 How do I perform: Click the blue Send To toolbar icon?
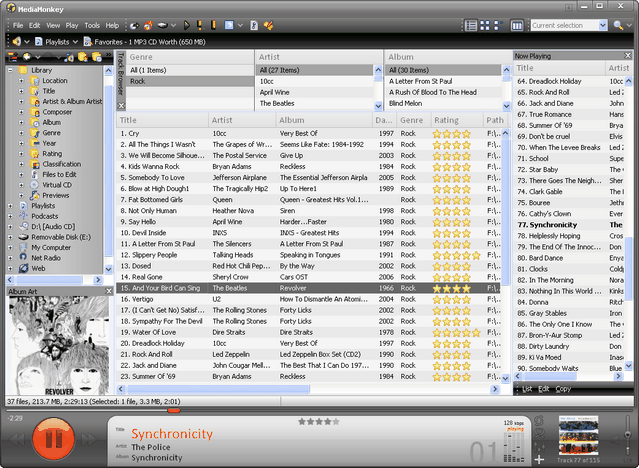point(229,26)
